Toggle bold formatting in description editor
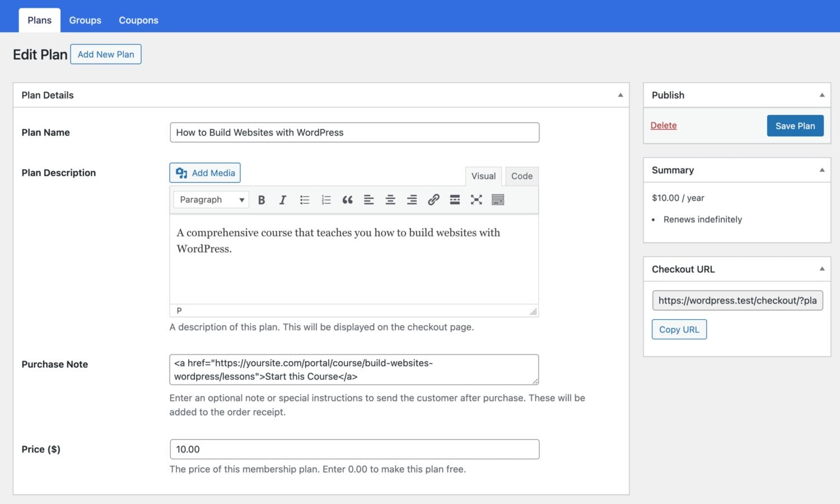The height and width of the screenshot is (504, 840). pos(262,200)
